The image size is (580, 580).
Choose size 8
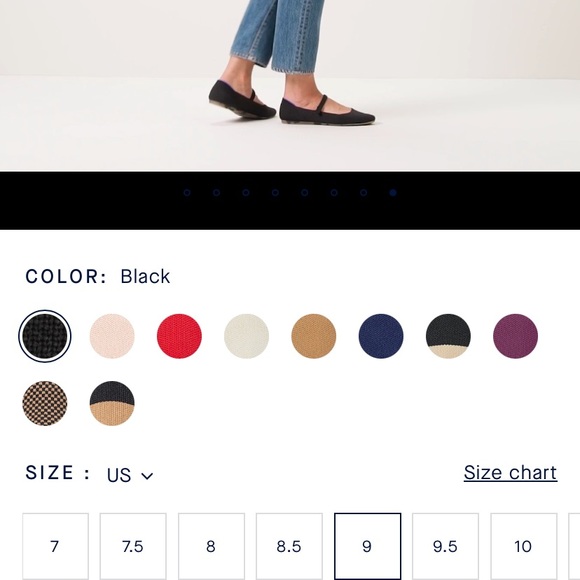pos(211,546)
